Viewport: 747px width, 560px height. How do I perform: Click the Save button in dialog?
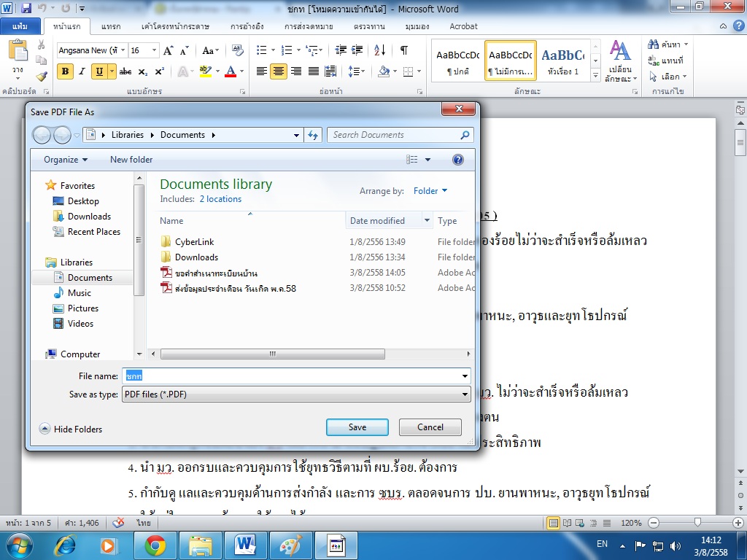coord(357,427)
